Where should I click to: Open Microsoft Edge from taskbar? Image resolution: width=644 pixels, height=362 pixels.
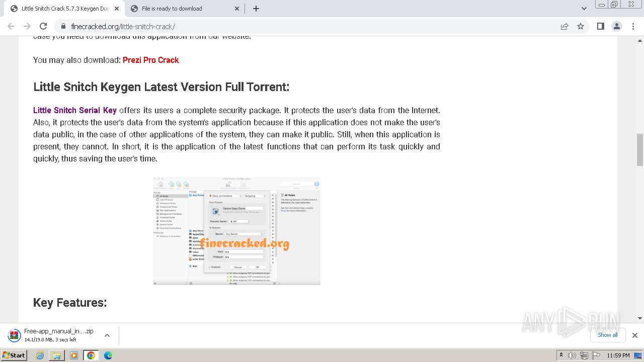coord(108,355)
